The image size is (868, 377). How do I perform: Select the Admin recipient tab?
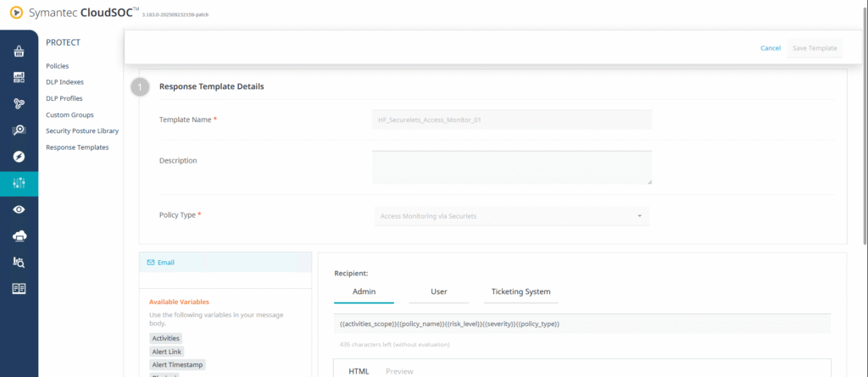364,291
